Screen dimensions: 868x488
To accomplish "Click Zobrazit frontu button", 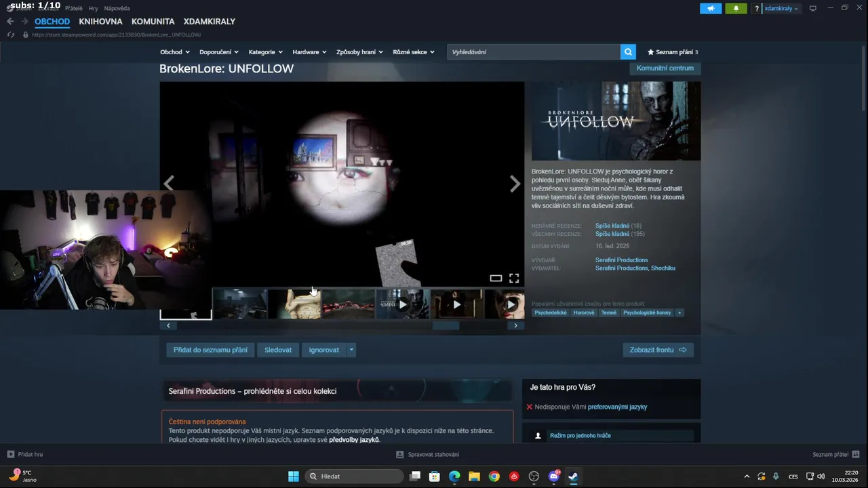I will (658, 350).
